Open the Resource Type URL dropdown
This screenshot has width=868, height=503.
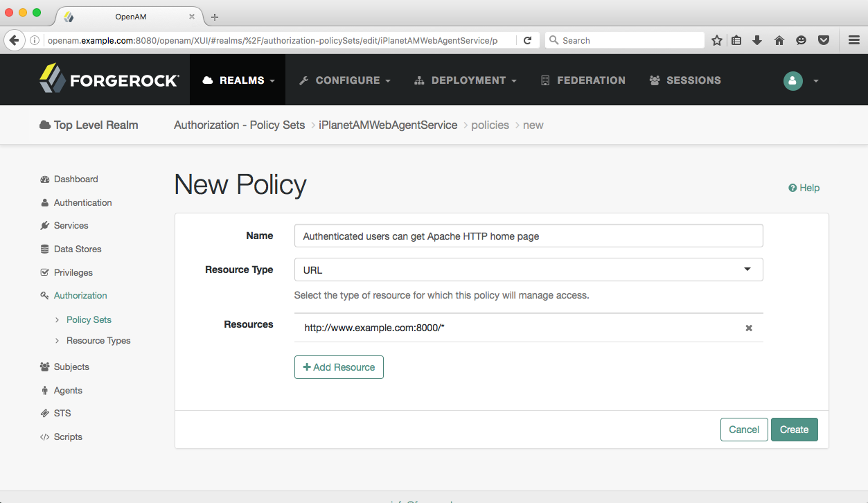click(529, 270)
